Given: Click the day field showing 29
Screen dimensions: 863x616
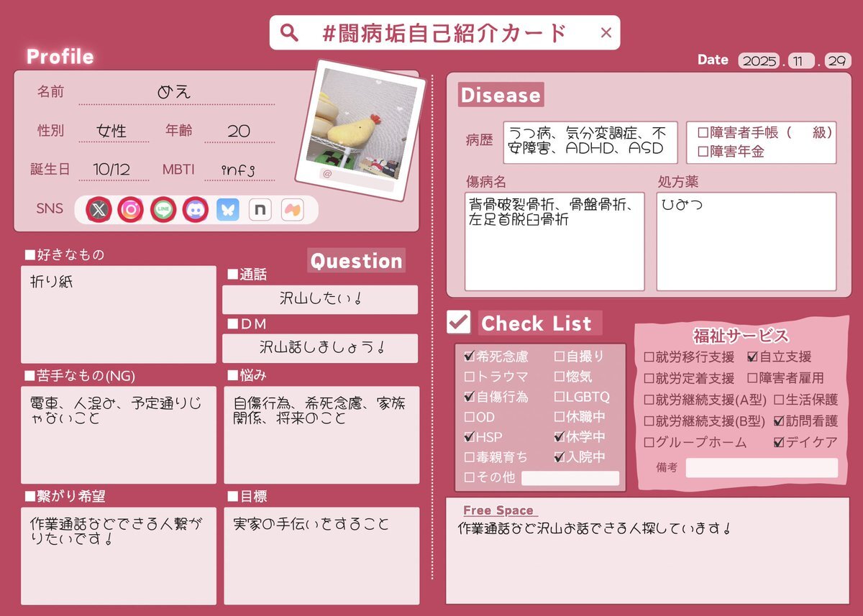Looking at the screenshot, I should [x=838, y=61].
